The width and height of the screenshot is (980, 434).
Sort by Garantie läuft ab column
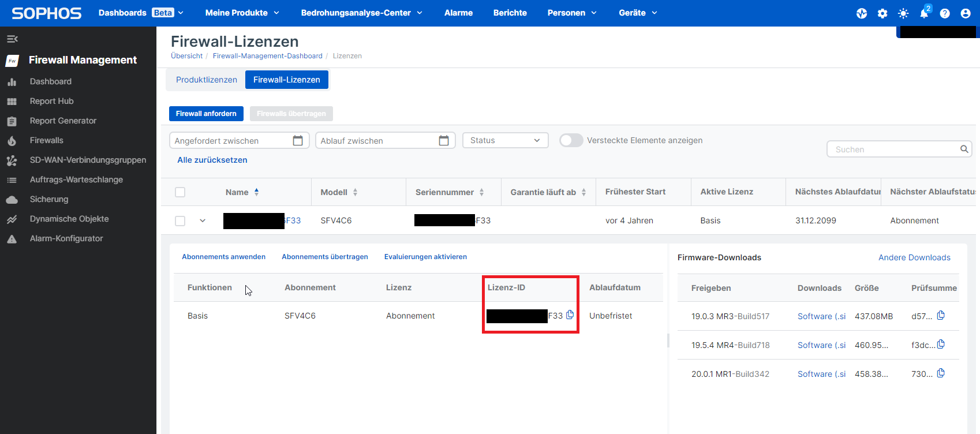[584, 192]
